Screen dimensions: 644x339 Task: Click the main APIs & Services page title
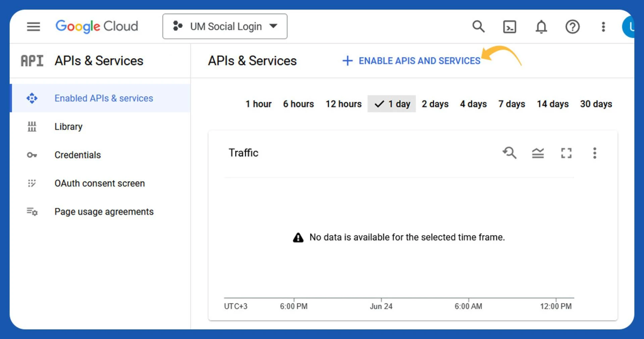252,61
